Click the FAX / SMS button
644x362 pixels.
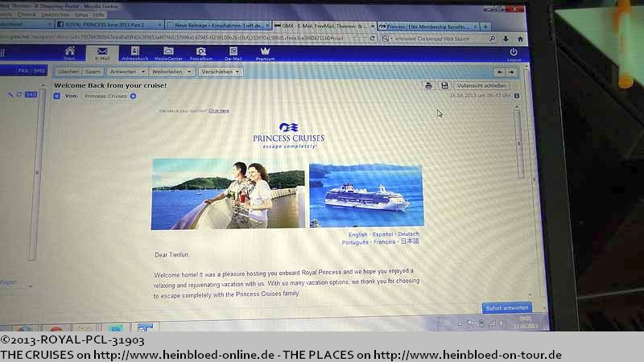[31, 71]
